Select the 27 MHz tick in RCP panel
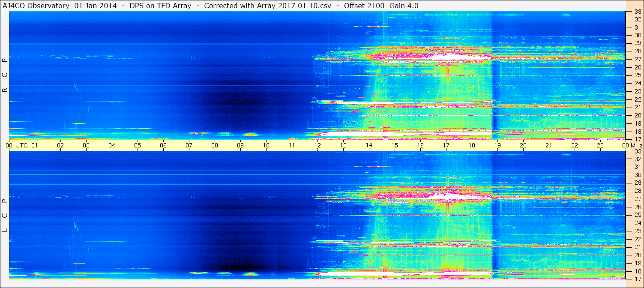This screenshot has height=288, width=644. coord(637,59)
